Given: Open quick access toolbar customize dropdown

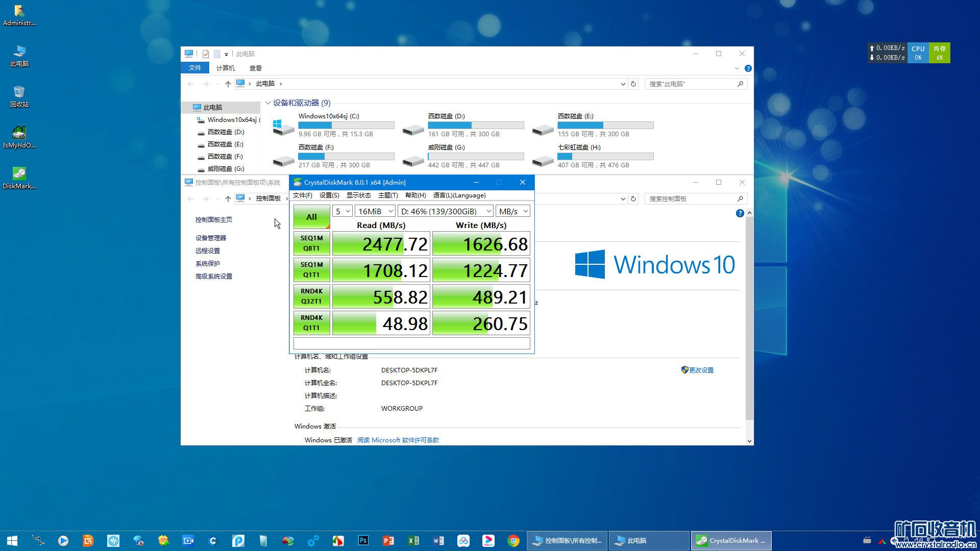Looking at the screenshot, I should (x=226, y=54).
